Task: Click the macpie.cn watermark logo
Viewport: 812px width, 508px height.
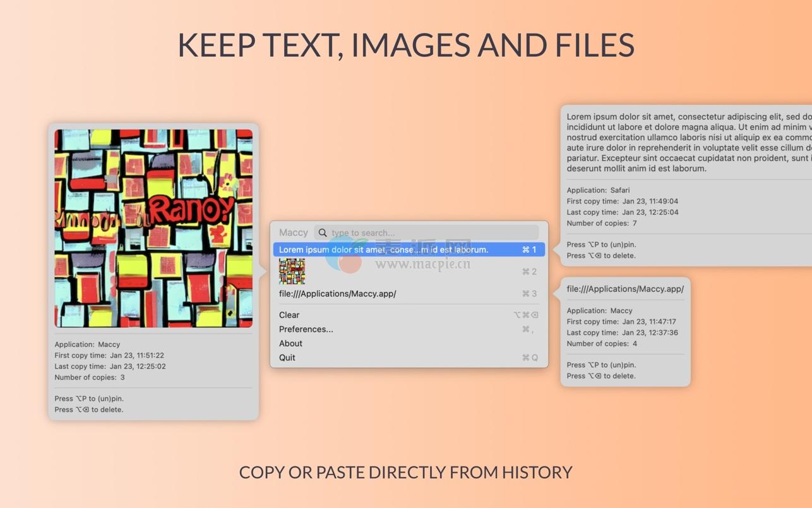Action: [344, 256]
